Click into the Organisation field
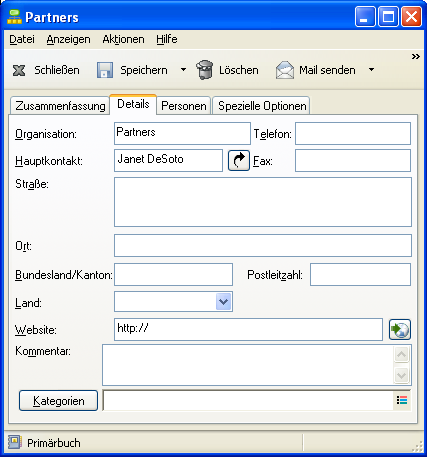Viewport: 427px width, 457px height. coord(182,133)
